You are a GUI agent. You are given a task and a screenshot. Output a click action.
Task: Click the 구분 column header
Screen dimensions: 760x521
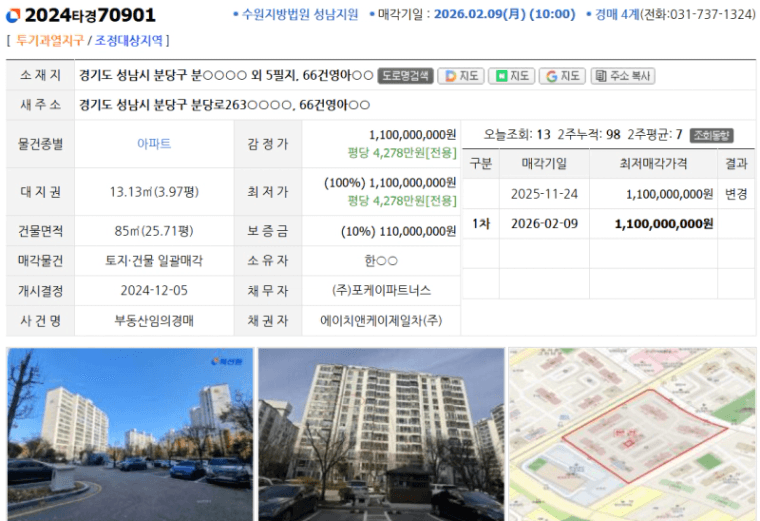click(x=481, y=164)
